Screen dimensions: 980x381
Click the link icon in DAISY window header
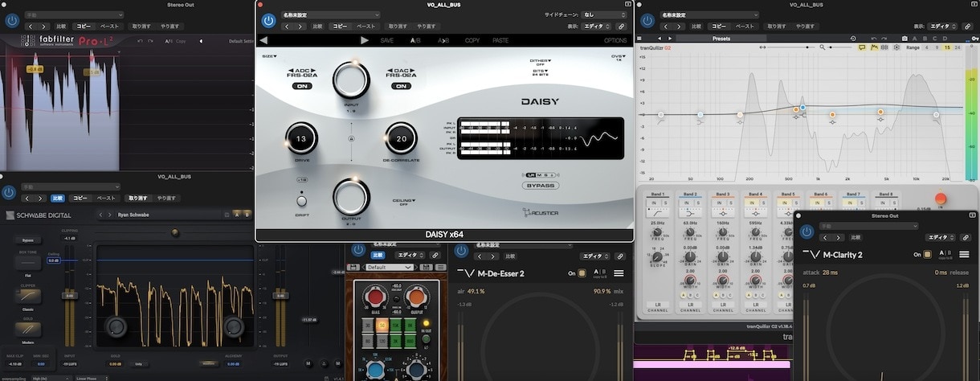621,27
